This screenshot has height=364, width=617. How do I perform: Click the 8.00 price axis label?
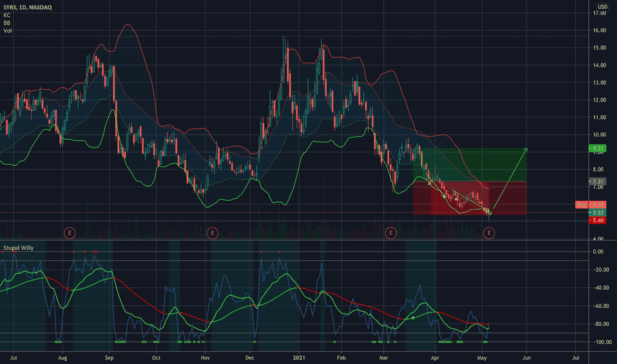click(x=598, y=169)
